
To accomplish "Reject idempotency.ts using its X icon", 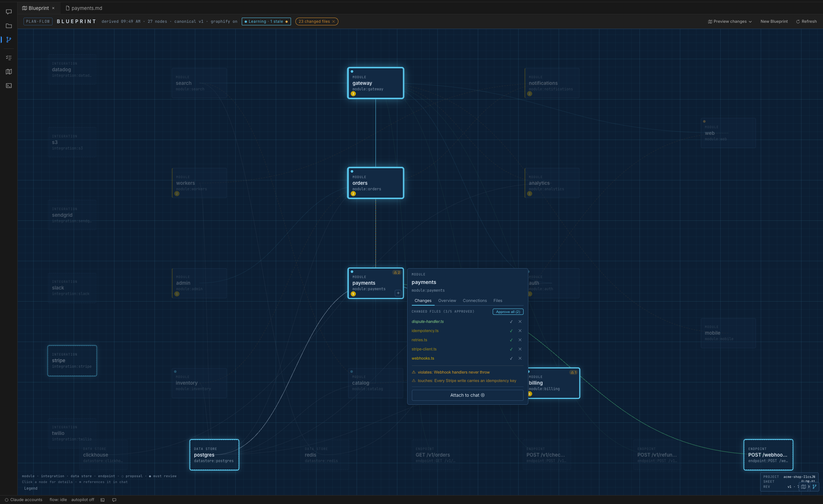I will click(520, 331).
